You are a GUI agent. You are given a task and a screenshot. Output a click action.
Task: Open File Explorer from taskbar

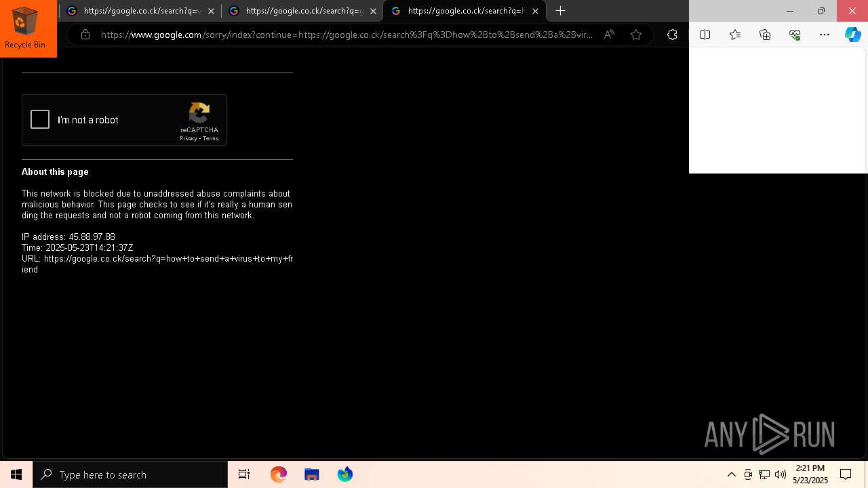tap(312, 474)
